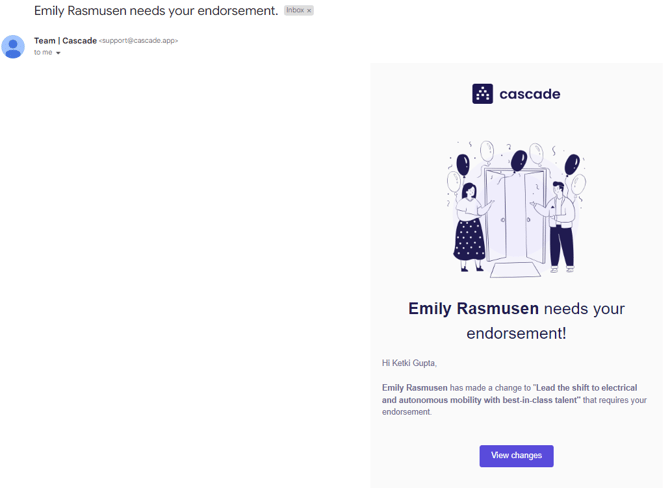The height and width of the screenshot is (488, 670).
Task: Click the Cascade logo icon
Action: click(482, 94)
